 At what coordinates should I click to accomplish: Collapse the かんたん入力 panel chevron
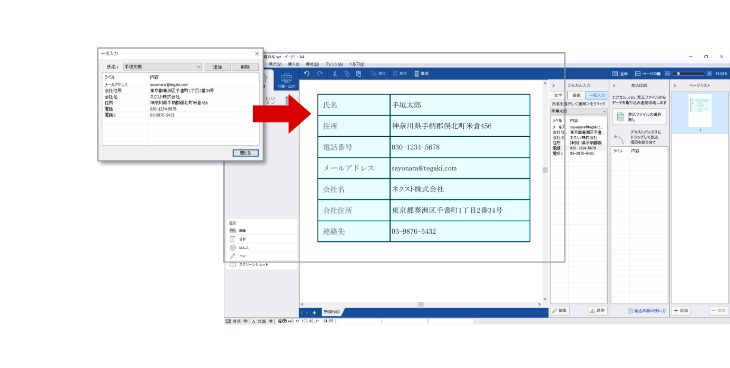(x=554, y=86)
